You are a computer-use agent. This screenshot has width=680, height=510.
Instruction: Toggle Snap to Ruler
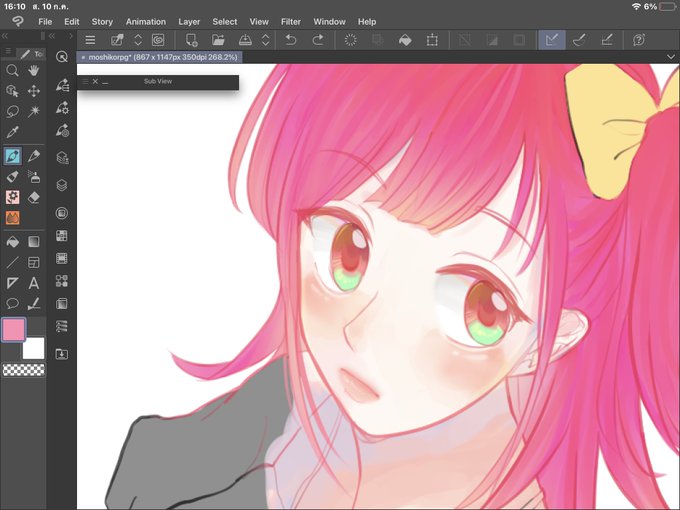point(552,40)
